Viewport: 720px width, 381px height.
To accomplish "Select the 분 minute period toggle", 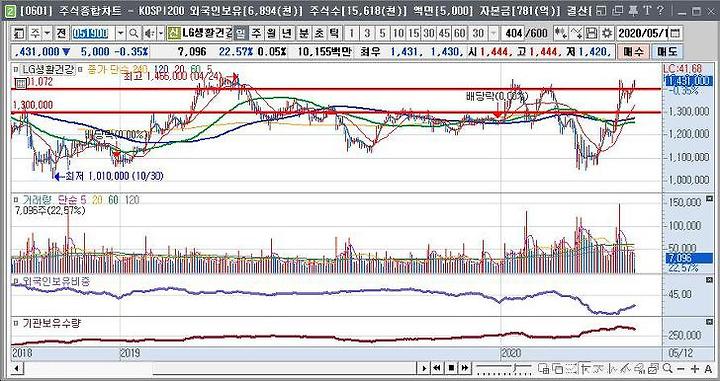I will coord(303,33).
